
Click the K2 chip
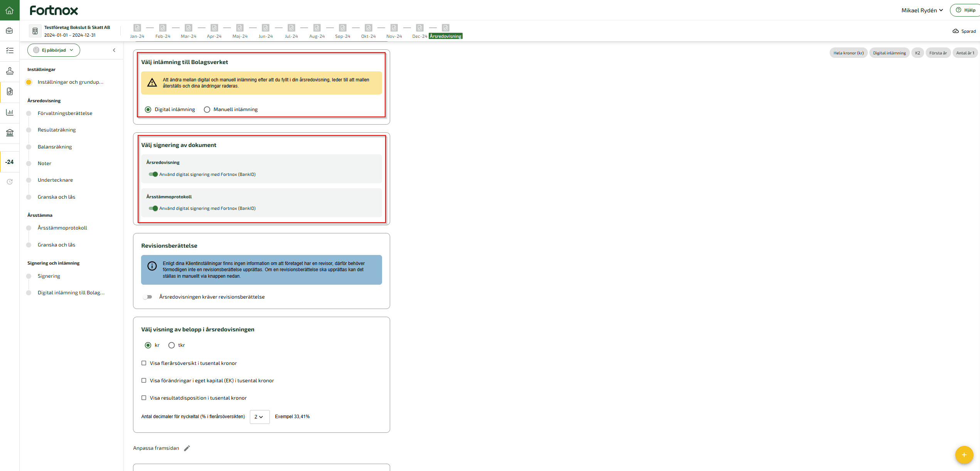(918, 53)
